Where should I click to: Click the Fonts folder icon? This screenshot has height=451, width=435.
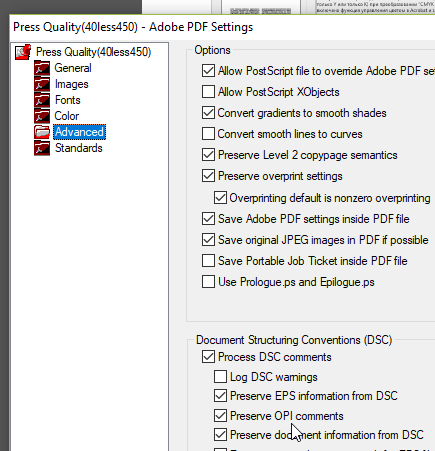point(42,100)
